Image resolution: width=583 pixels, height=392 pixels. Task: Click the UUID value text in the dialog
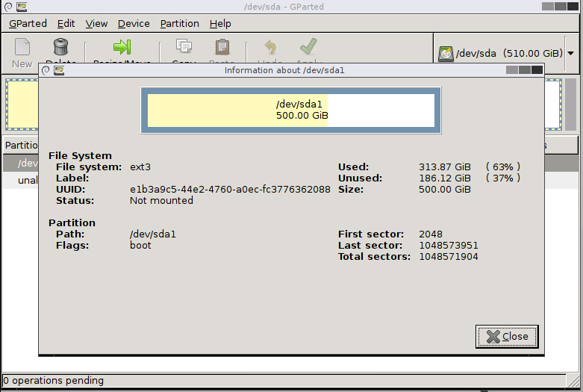230,190
